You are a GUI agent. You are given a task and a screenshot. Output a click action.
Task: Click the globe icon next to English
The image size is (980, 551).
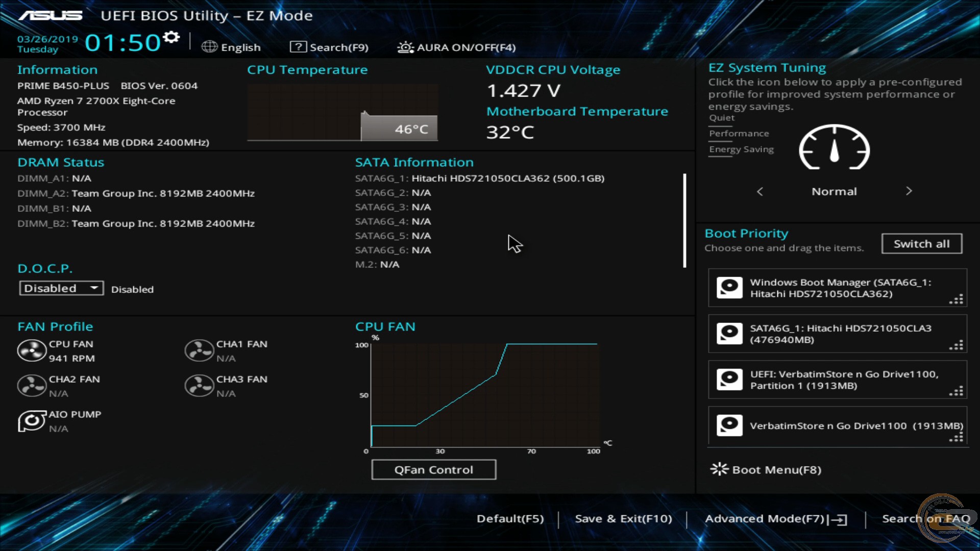tap(209, 46)
